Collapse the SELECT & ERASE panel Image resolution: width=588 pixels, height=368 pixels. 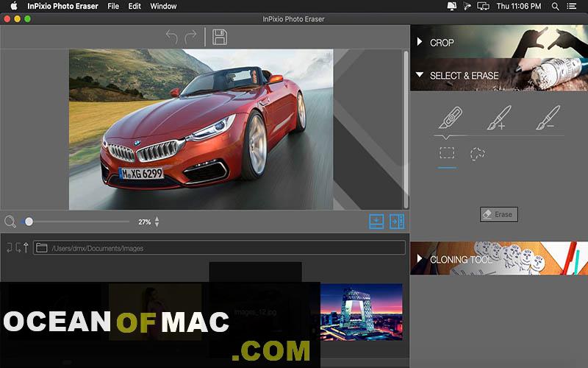pyautogui.click(x=499, y=75)
